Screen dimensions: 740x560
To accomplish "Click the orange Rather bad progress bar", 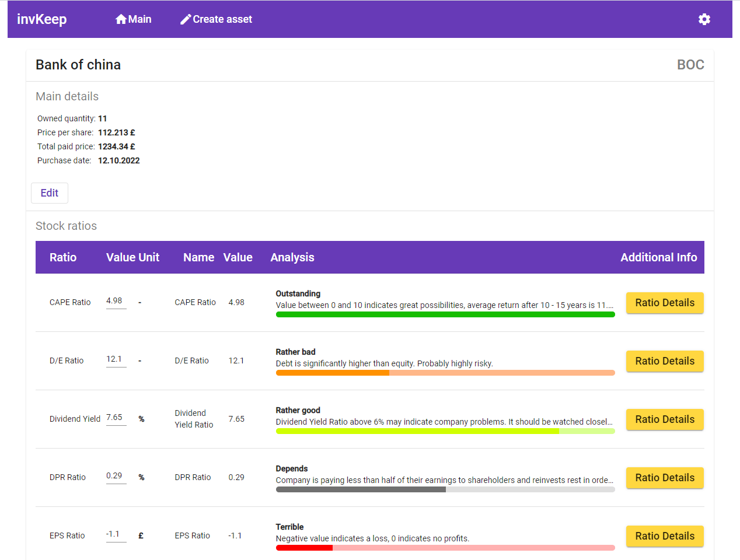I will (445, 373).
